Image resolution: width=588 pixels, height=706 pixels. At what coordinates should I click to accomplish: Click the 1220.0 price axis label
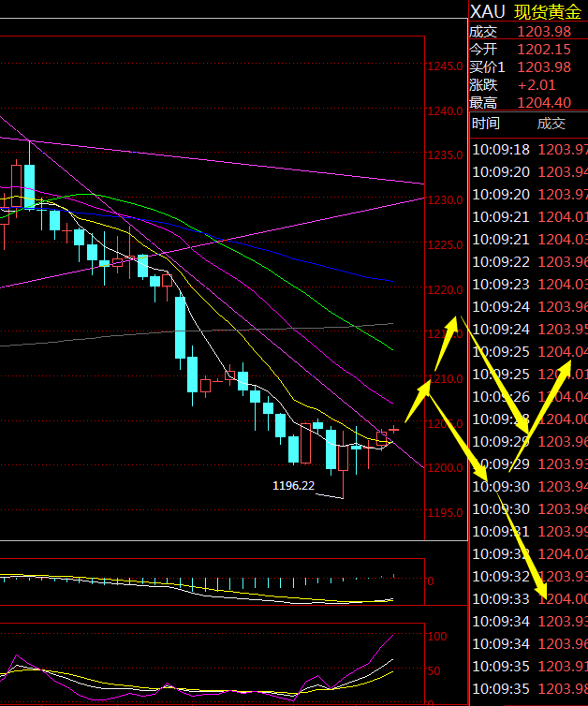pos(445,289)
